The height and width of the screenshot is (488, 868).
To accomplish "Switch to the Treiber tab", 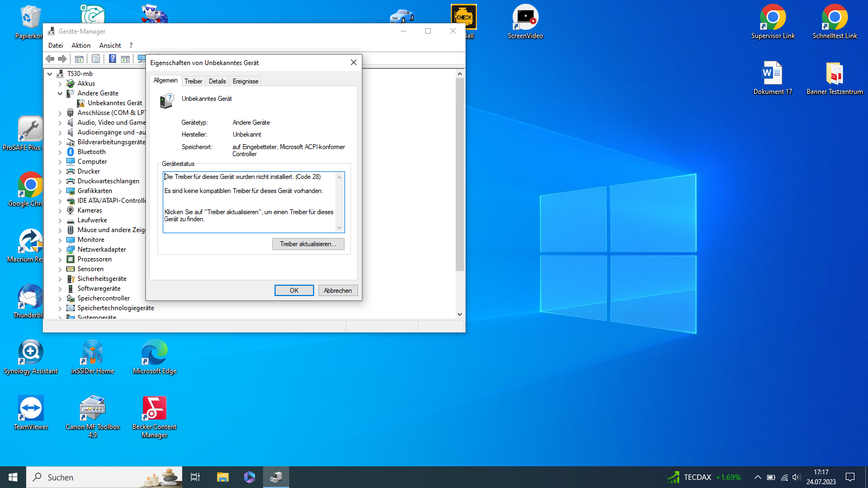I will (x=193, y=81).
